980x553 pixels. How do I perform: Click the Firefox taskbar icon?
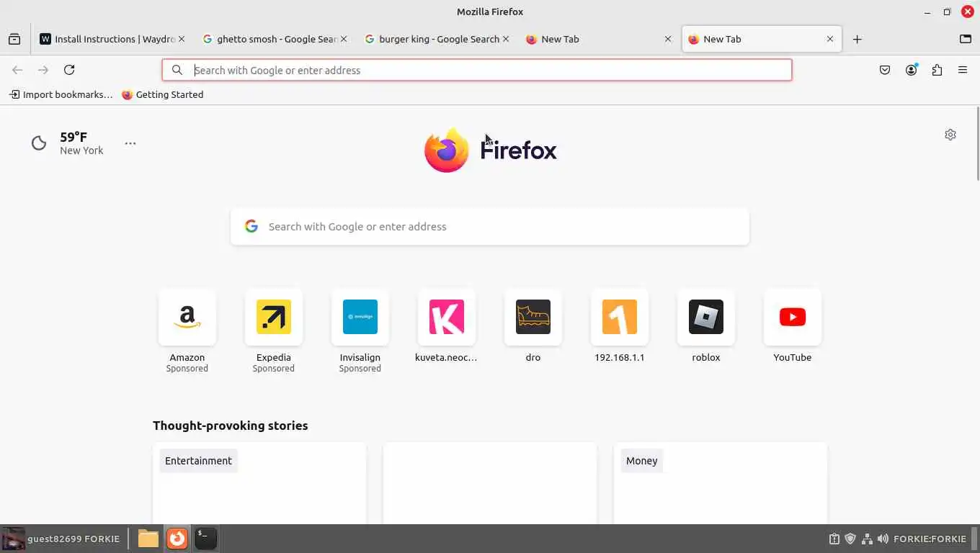(177, 539)
